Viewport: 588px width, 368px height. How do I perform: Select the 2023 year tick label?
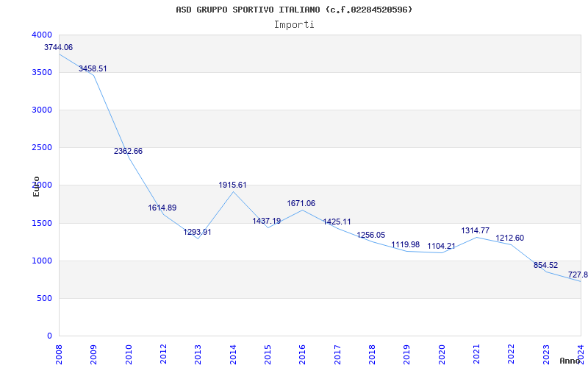546,353
